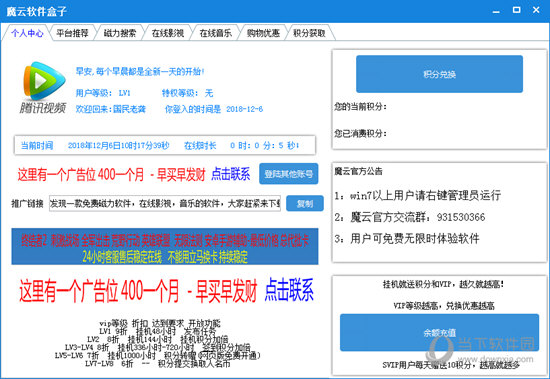Select the 购物优惠 tab
Screen dimensions: 550x379
tap(263, 33)
